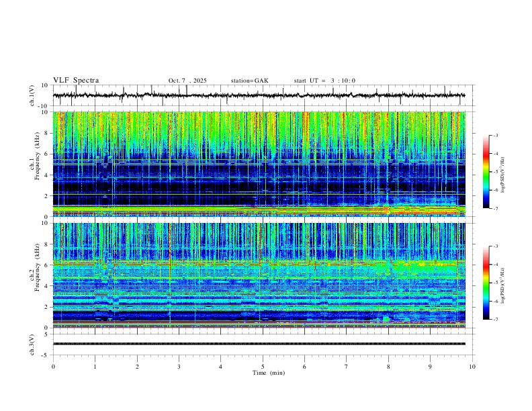532x411 pixels.
Task: Click the ch.2 lower colorbar gradient
Action: tap(486, 283)
